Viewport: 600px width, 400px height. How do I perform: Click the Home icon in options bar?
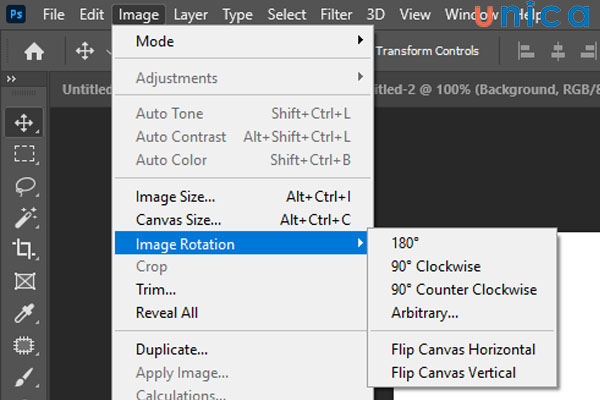[x=34, y=51]
